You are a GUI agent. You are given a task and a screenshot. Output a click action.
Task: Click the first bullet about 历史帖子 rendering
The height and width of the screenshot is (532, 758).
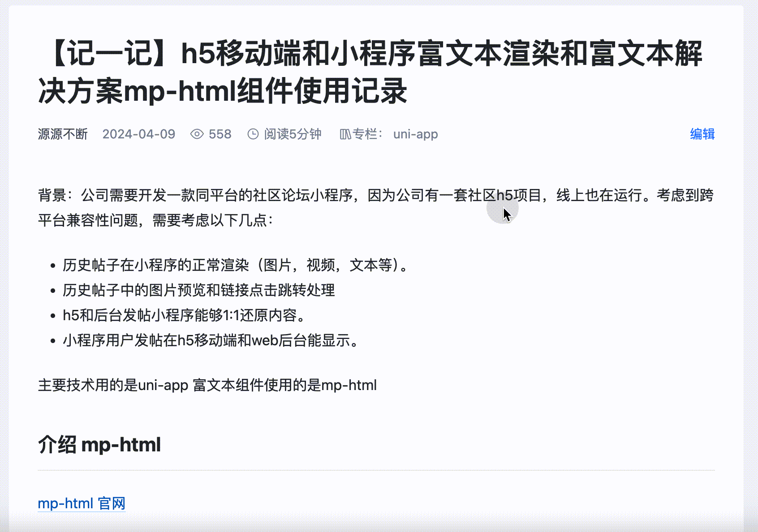click(x=236, y=265)
